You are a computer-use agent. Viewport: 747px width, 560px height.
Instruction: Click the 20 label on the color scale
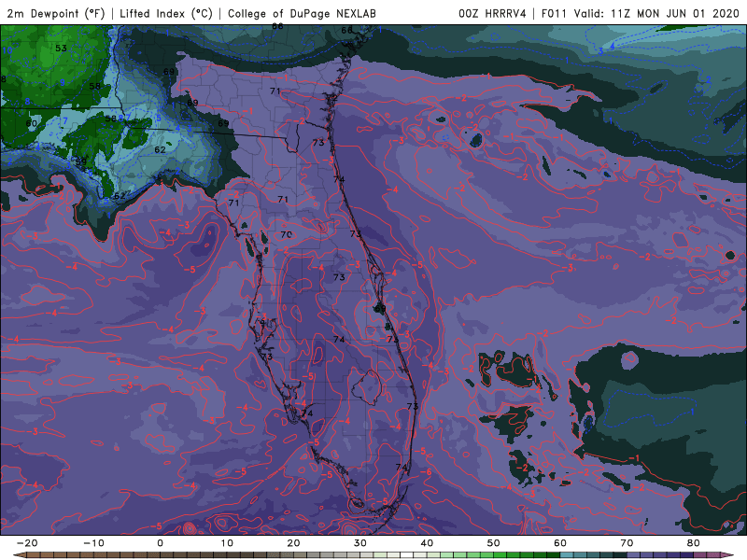pyautogui.click(x=293, y=543)
